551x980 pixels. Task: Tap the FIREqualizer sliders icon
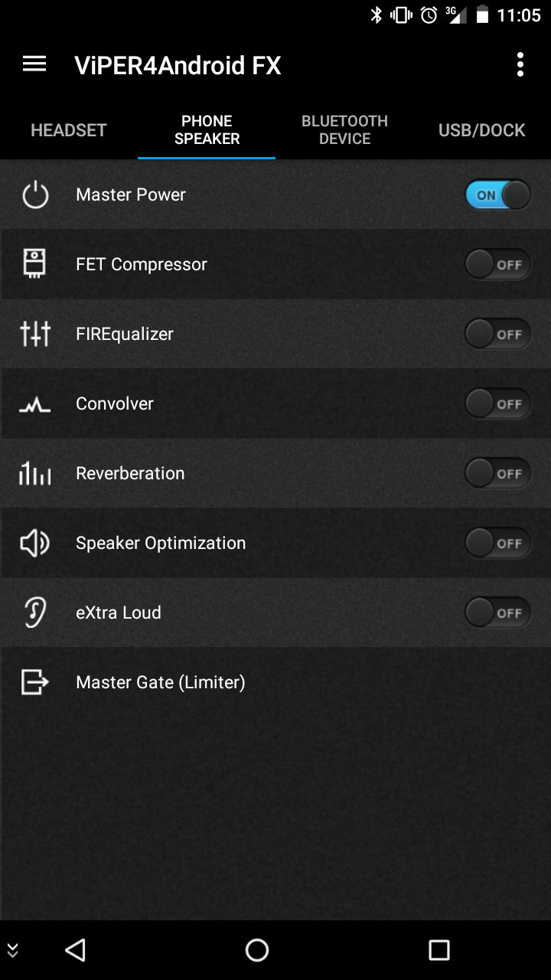35,334
